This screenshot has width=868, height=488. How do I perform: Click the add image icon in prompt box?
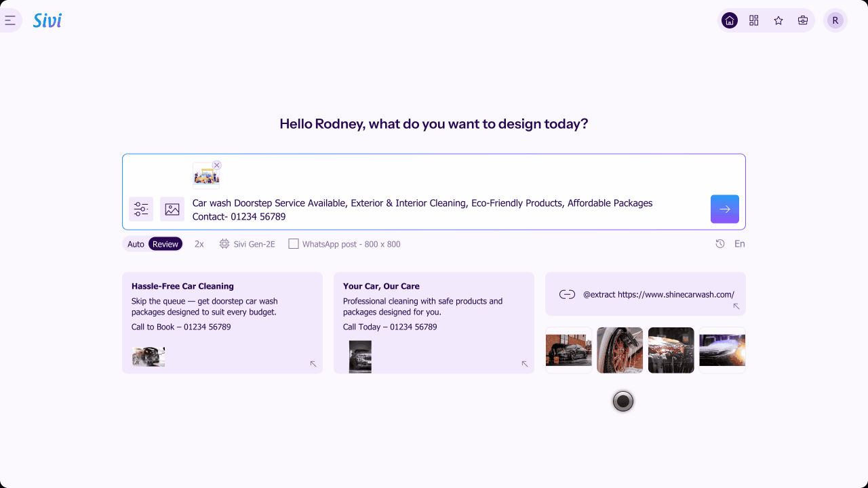(172, 209)
